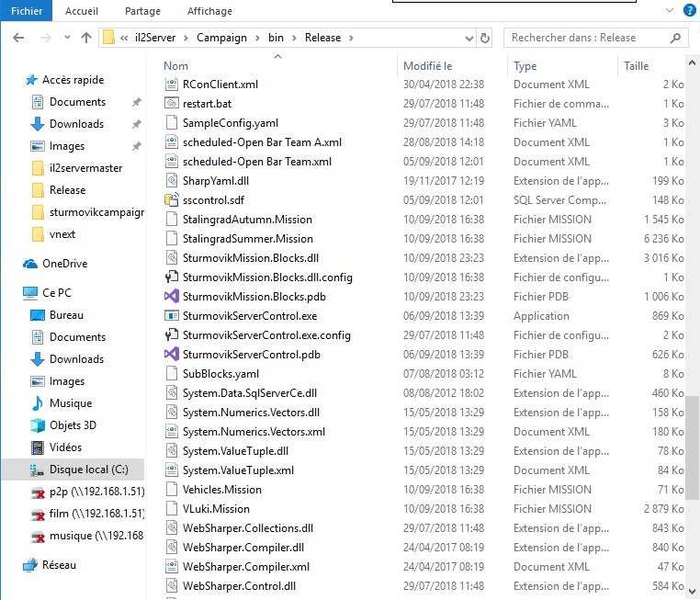Viewport: 700px width, 600px height.
Task: Go up one folder level arrow
Action: (x=85, y=38)
